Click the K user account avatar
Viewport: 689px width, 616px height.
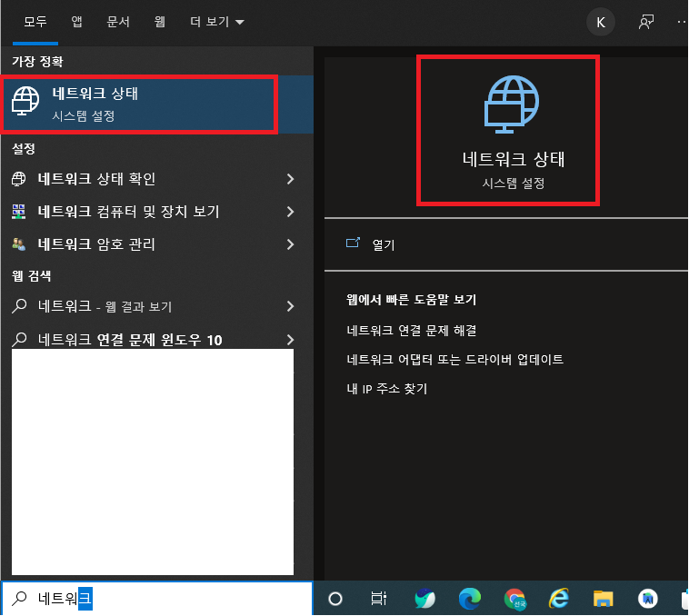(x=600, y=22)
